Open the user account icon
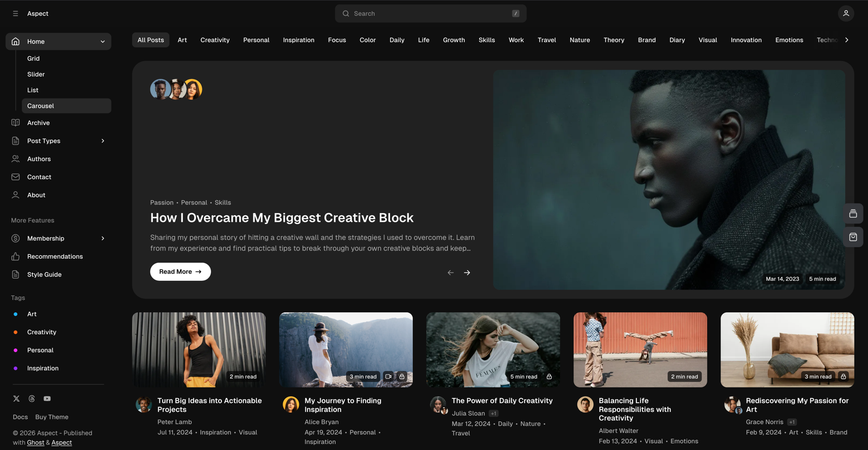This screenshot has height=450, width=868. (846, 14)
